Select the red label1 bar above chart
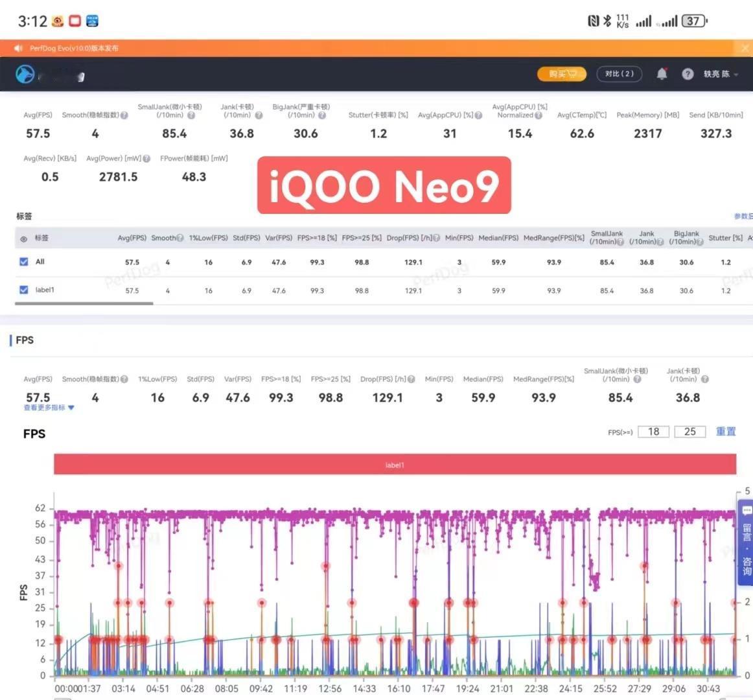The height and width of the screenshot is (700, 753). (x=395, y=464)
